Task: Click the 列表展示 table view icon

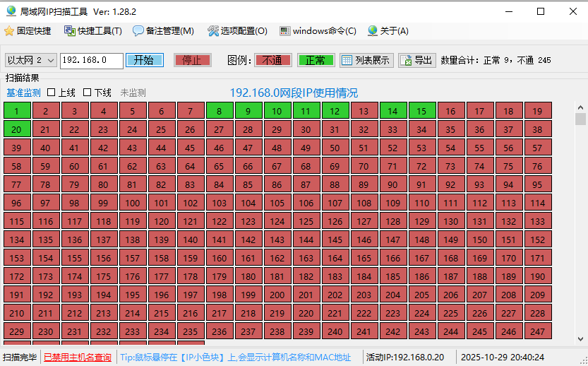Action: (347, 60)
